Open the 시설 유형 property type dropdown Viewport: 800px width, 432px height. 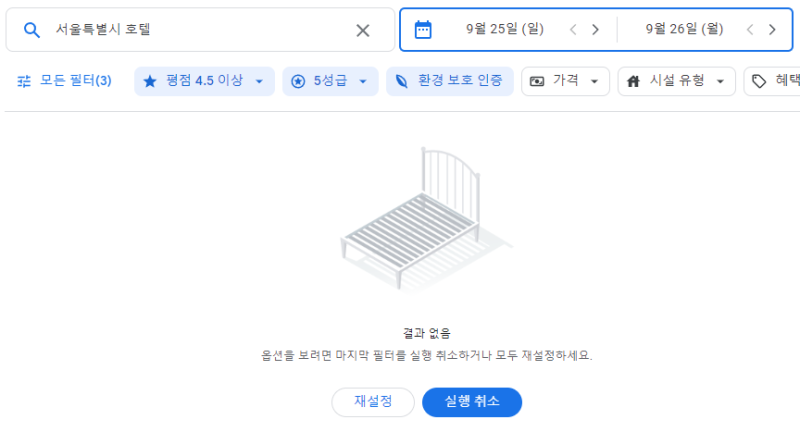point(676,81)
